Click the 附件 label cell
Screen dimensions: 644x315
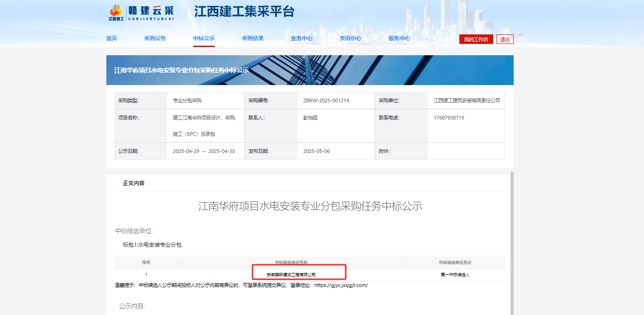(401, 151)
